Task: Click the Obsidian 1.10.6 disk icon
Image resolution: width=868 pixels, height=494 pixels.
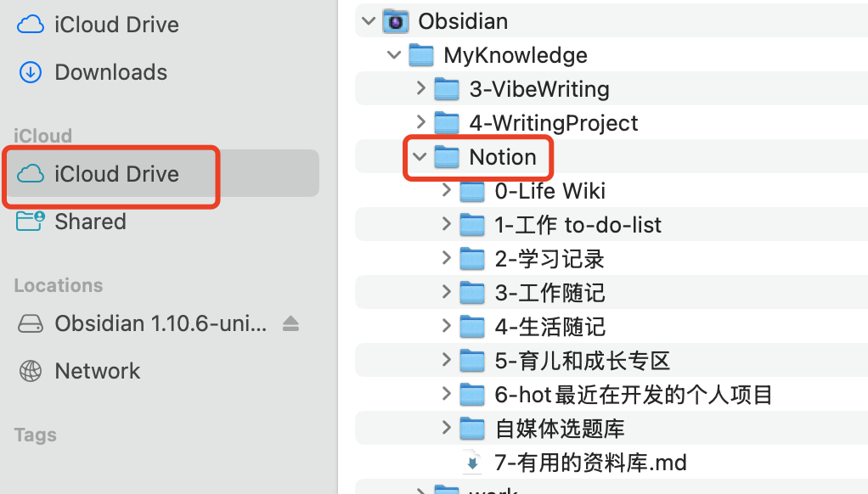Action: pyautogui.click(x=31, y=323)
